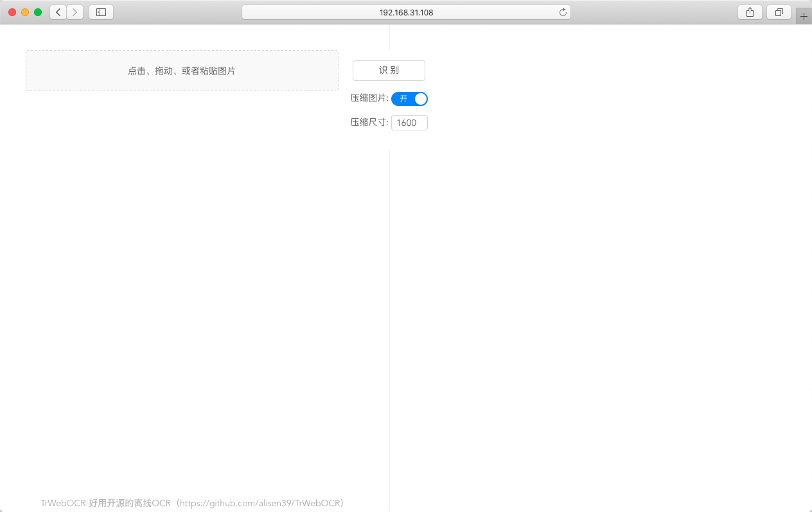Image resolution: width=812 pixels, height=512 pixels.
Task: Minimize the Safari window
Action: (25, 12)
